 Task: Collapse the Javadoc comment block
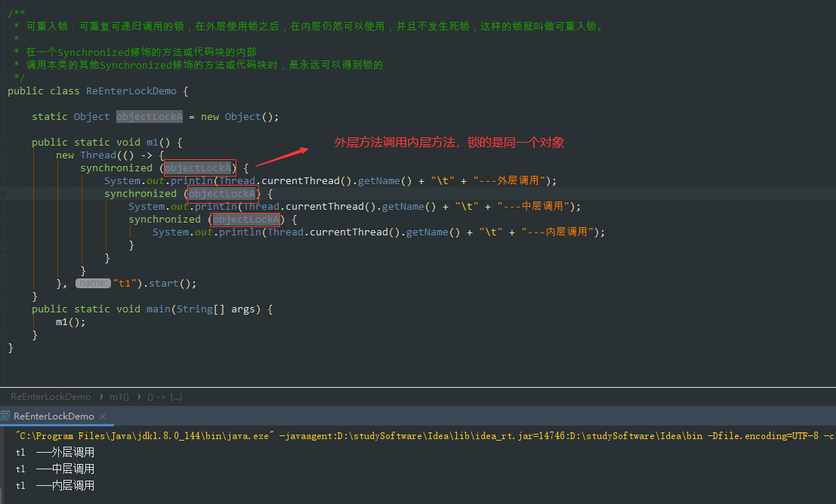pos(3,14)
